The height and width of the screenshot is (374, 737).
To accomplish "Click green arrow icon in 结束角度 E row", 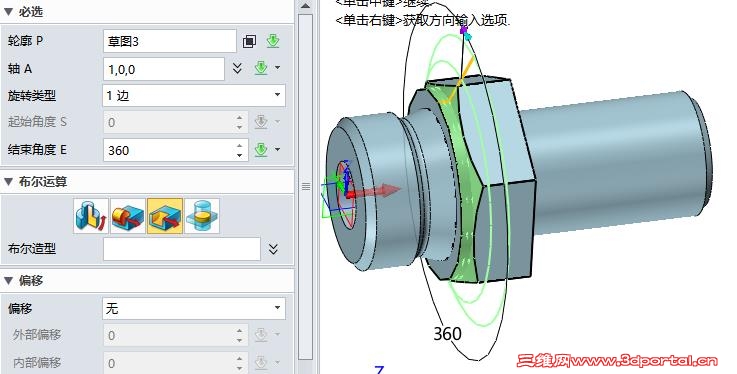I will point(261,150).
